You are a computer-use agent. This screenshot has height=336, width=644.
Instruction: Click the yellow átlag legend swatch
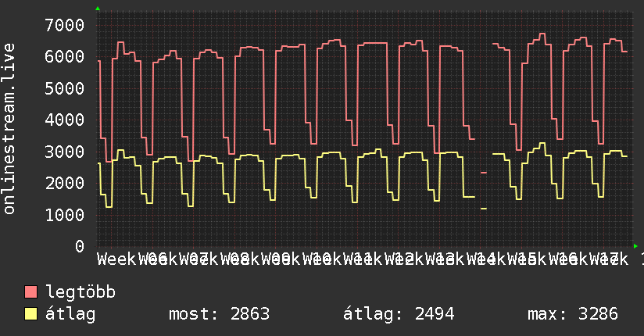30,314
